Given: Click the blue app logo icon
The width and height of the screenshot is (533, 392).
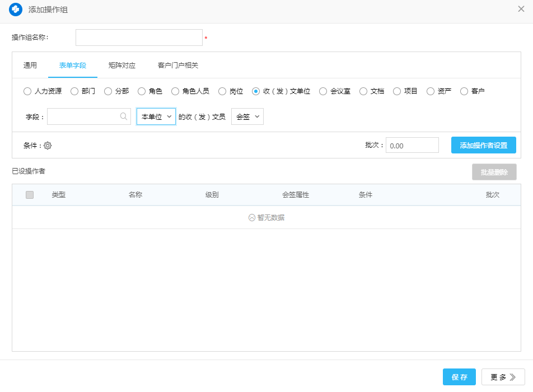Looking at the screenshot, I should pos(16,10).
